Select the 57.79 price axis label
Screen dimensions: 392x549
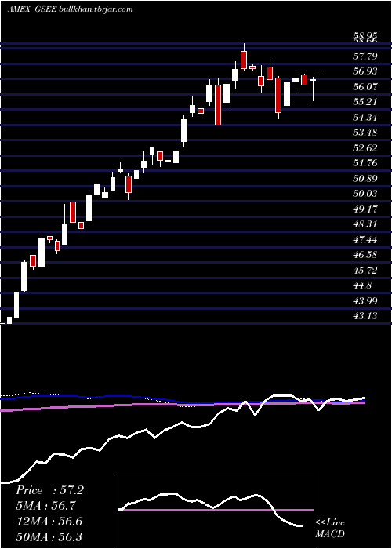(365, 56)
